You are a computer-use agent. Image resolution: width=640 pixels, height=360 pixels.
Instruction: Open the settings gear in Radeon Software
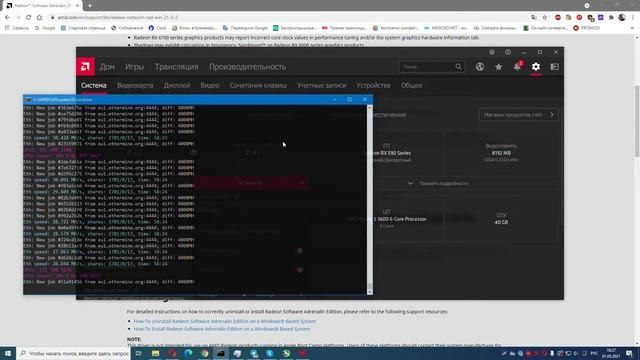pos(536,67)
